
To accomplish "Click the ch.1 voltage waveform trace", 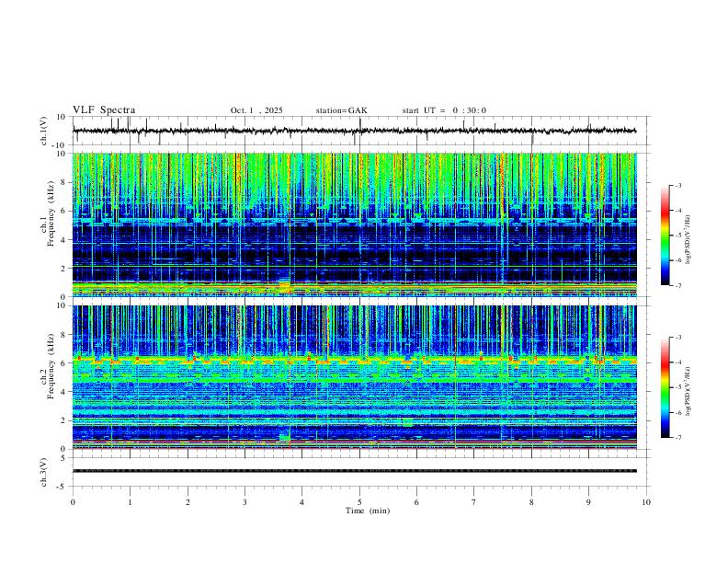I will [354, 131].
